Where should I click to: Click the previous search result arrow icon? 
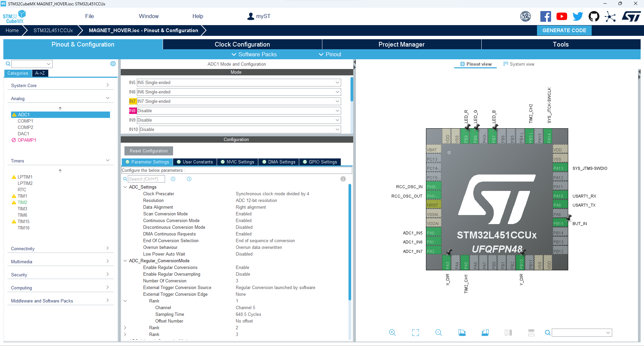(x=173, y=179)
